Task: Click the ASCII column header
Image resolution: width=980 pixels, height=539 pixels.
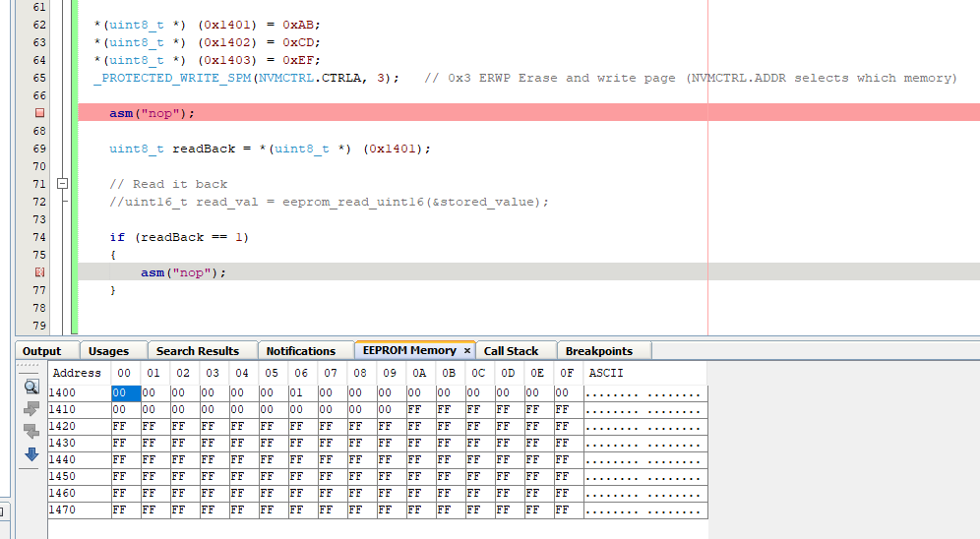Action: 605,373
